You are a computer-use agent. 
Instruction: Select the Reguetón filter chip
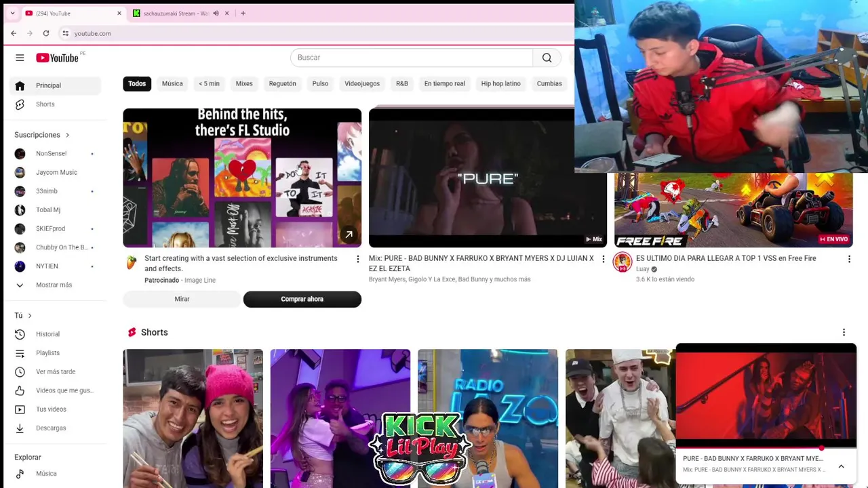click(282, 83)
